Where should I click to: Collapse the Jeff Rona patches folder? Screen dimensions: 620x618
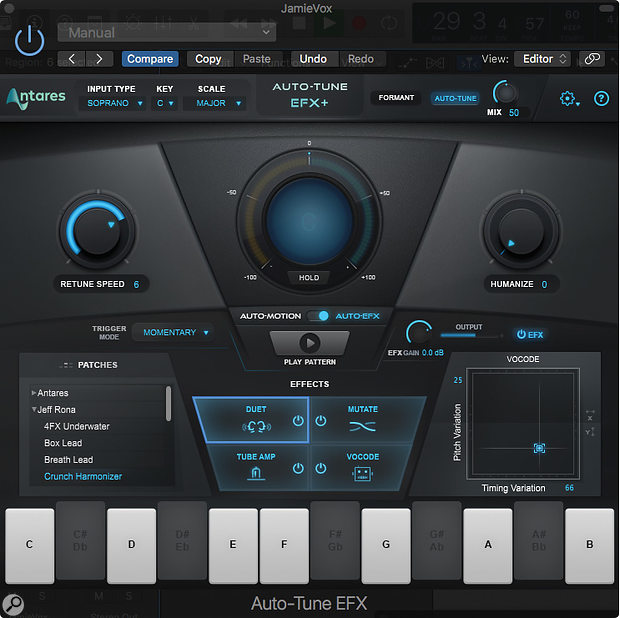point(34,409)
